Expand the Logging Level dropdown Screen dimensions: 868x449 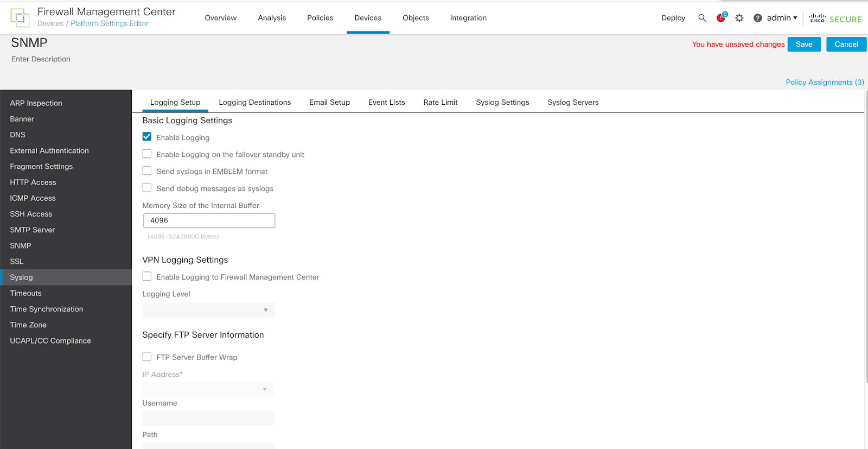[209, 310]
